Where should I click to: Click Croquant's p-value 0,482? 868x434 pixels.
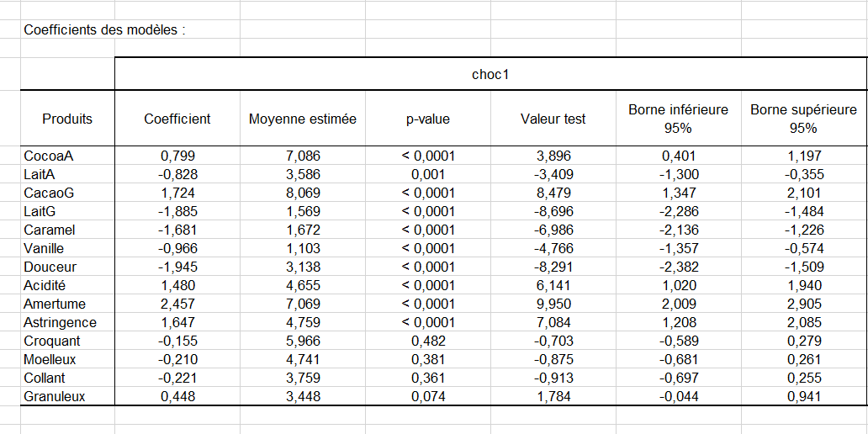(428, 341)
